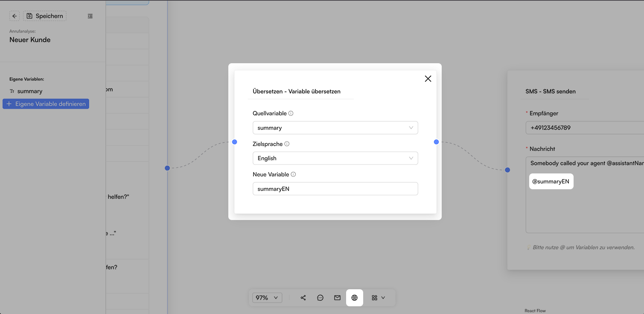Viewport: 644px width, 314px height.
Task: Click the right connector handle of the translate node
Action: coord(436,142)
